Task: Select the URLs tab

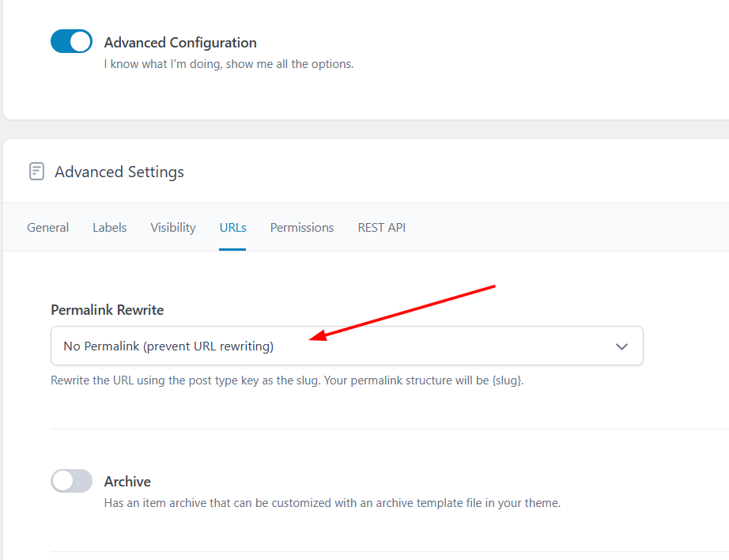Action: (x=232, y=228)
